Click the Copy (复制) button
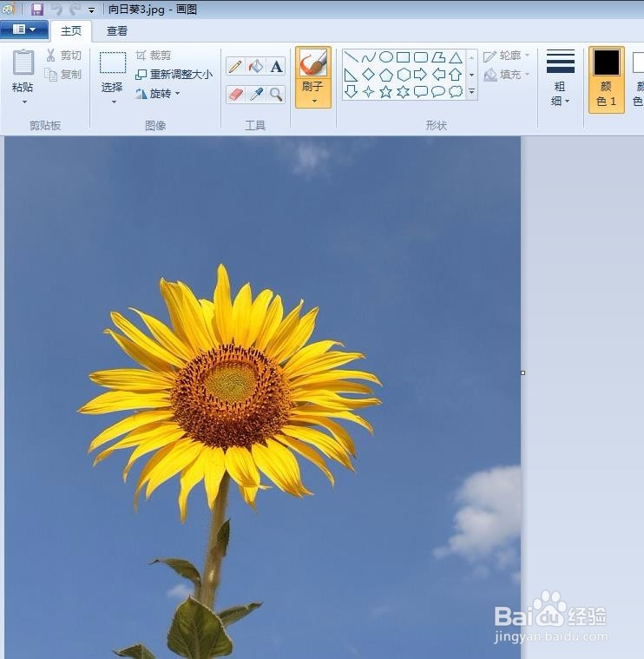Viewport: 644px width, 659px height. pos(63,75)
